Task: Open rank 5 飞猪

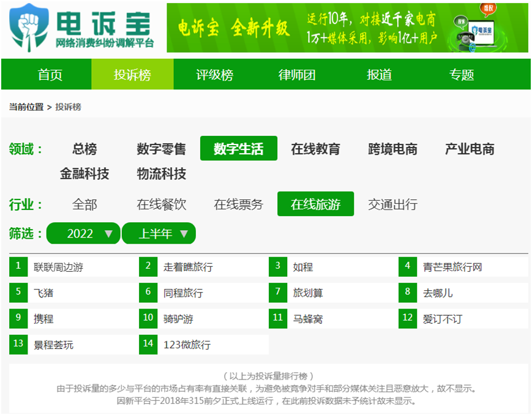Action: pos(74,293)
